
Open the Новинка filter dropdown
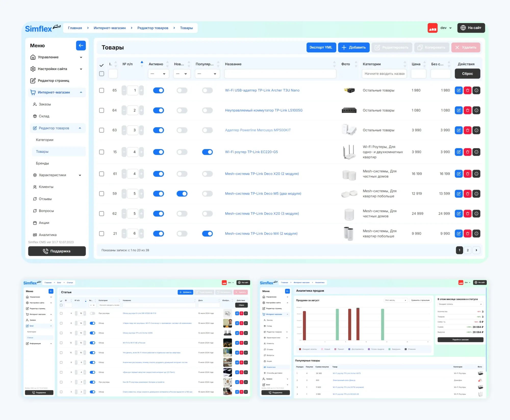coord(182,74)
